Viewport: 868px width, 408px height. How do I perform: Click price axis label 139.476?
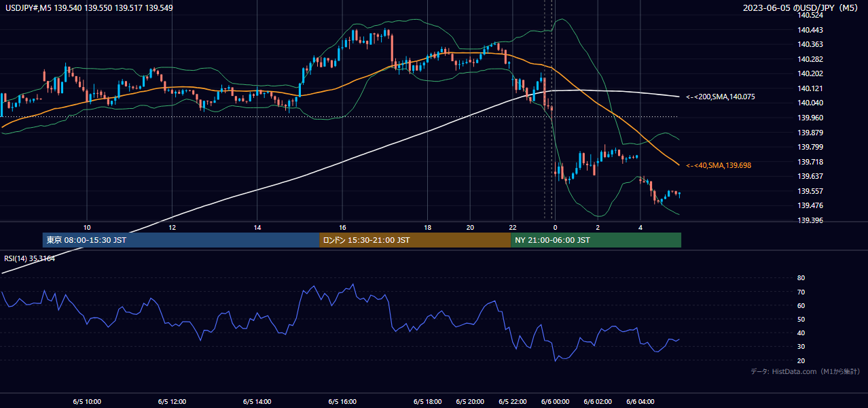pyautogui.click(x=810, y=205)
